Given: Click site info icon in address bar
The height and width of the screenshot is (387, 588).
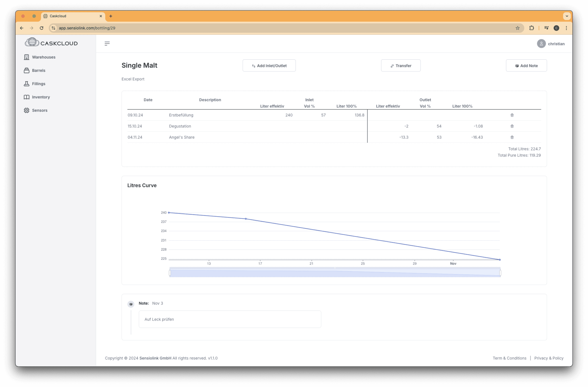Looking at the screenshot, I should [x=53, y=28].
